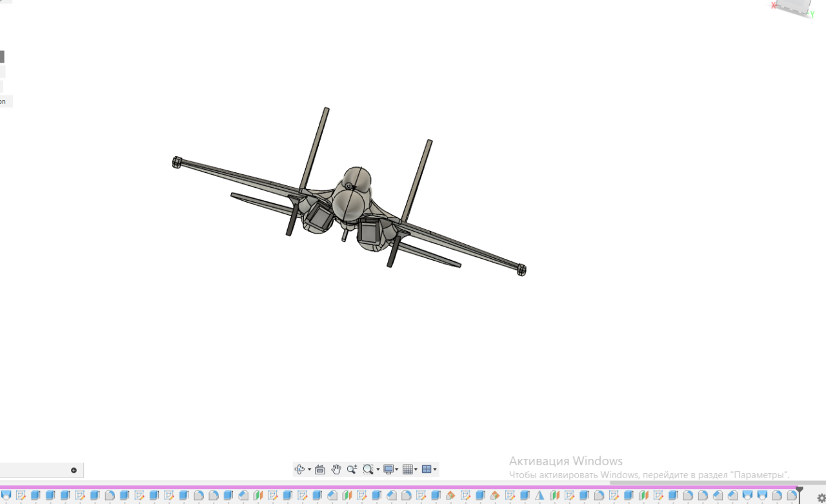Expand the Viewports dropdown arrow
The image size is (826, 504).
click(435, 470)
